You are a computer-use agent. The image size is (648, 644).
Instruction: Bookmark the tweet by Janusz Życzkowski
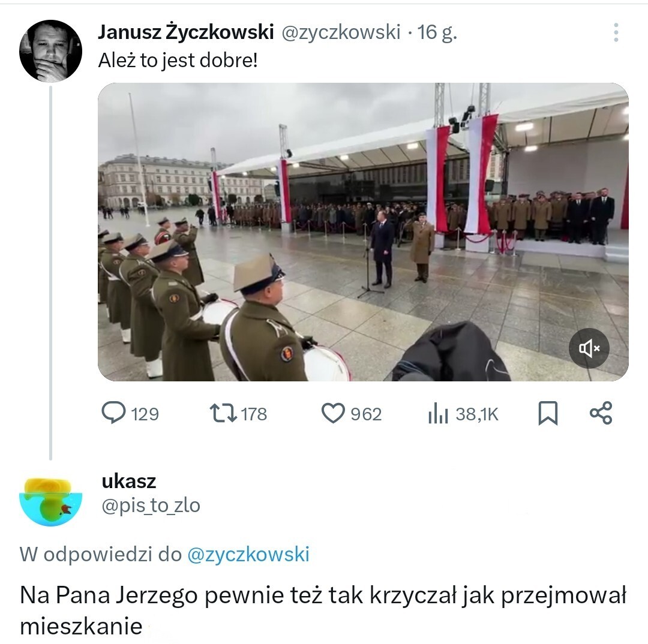[548, 414]
